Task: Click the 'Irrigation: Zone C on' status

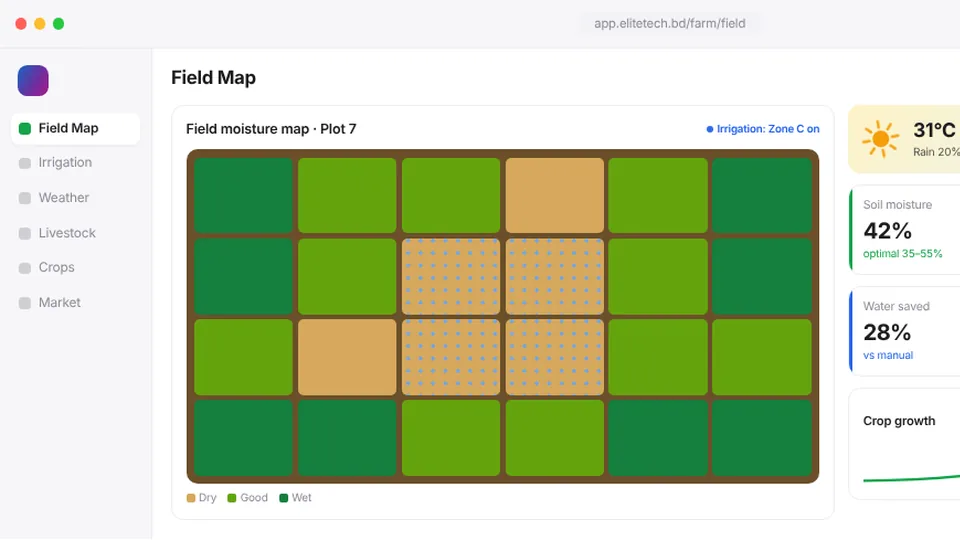Action: tap(763, 129)
